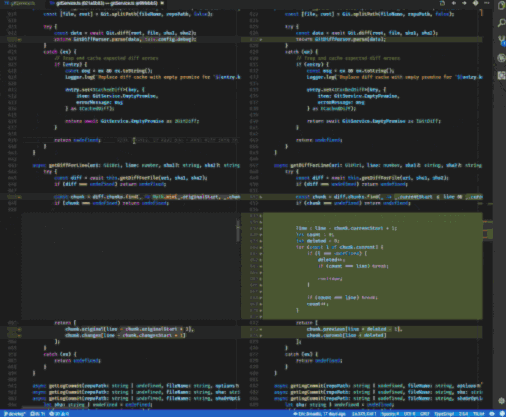Viewport: 506px width, 417px height.
Task: Click 'return undefined;' blame line in left pane
Action: [x=130, y=140]
